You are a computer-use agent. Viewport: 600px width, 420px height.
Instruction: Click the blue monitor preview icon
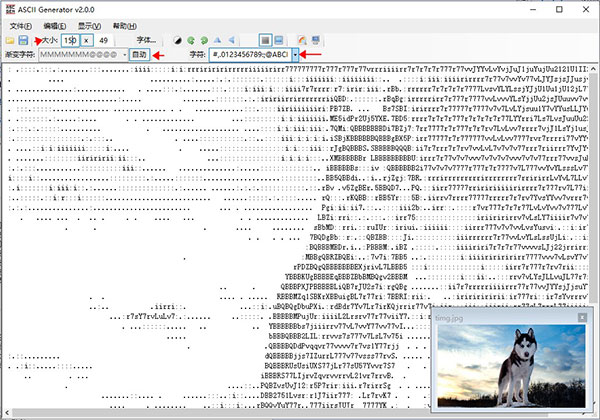(x=316, y=40)
